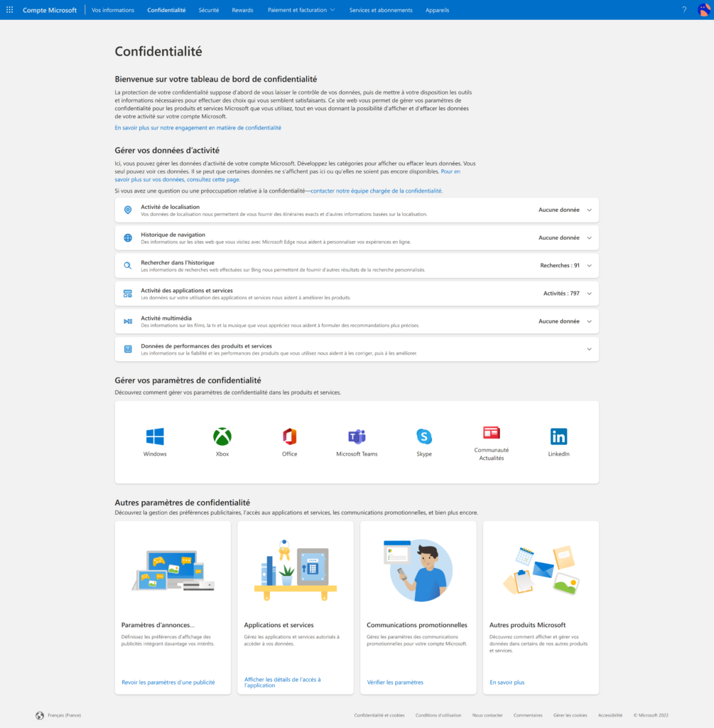Click Revoir les paramètres d'une publicité
Image resolution: width=714 pixels, height=728 pixels.
168,682
